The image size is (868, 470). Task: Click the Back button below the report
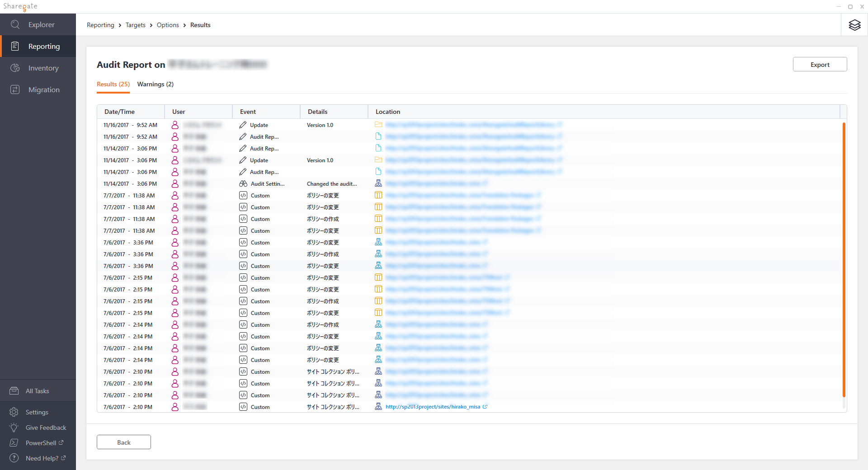123,442
